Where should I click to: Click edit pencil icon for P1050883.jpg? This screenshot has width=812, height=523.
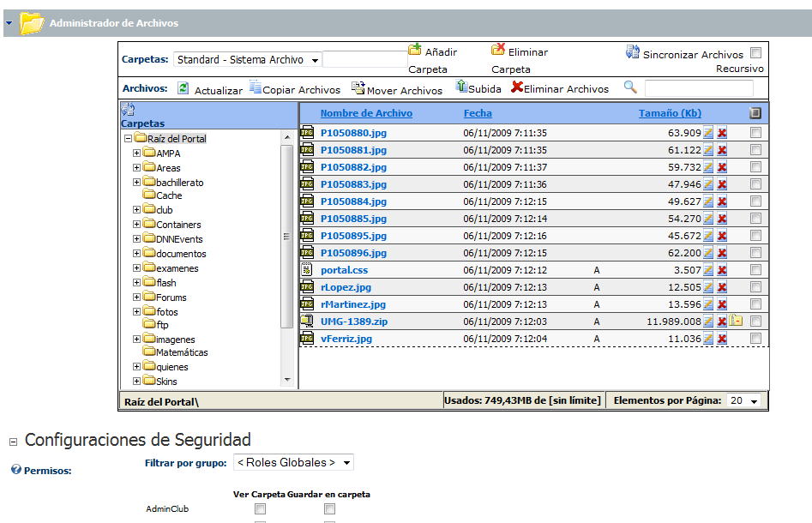708,184
